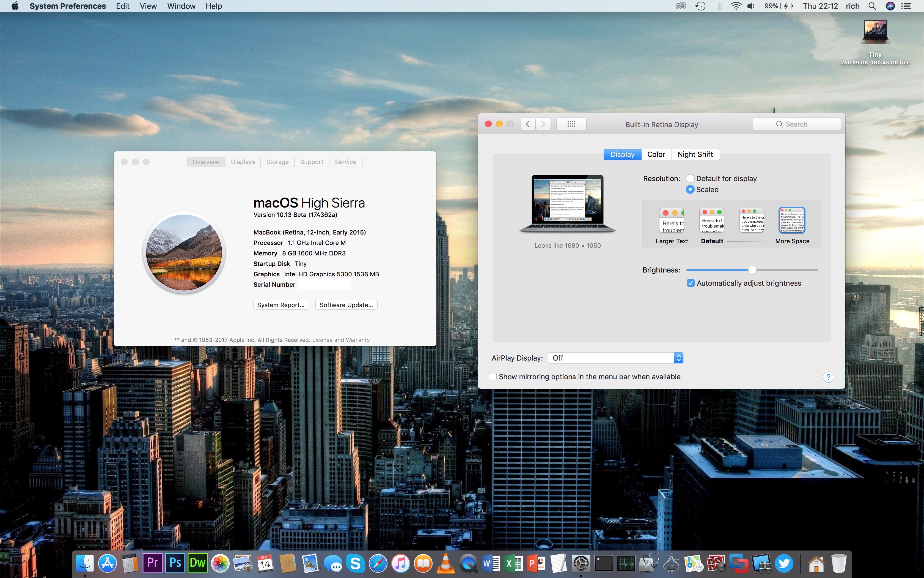Image resolution: width=924 pixels, height=578 pixels.
Task: Launch Premiere Pro from the Dock
Action: point(152,563)
